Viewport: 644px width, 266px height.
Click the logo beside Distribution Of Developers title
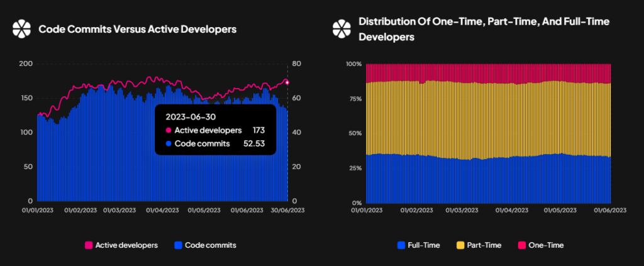[x=341, y=29]
